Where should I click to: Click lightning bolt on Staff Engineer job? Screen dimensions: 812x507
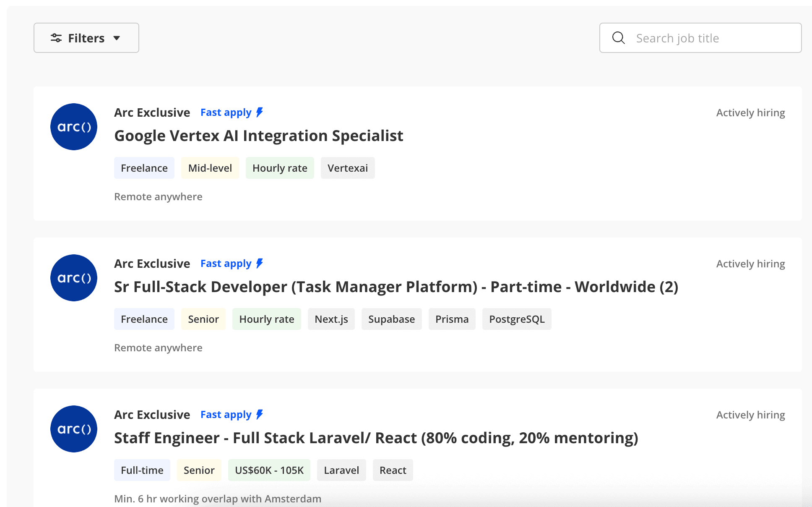260,414
